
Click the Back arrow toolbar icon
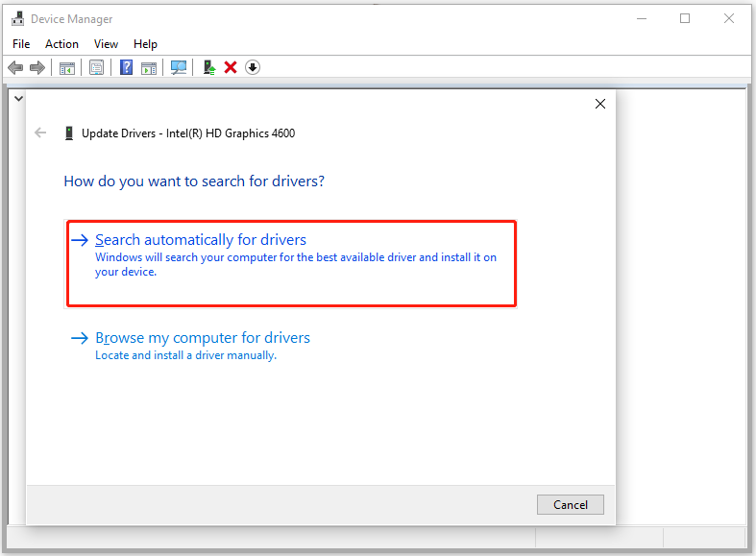click(15, 67)
